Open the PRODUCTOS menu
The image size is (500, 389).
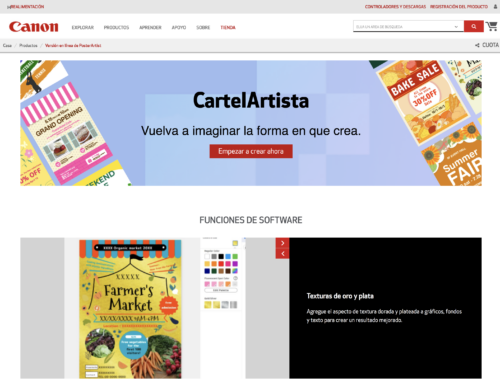coord(116,27)
